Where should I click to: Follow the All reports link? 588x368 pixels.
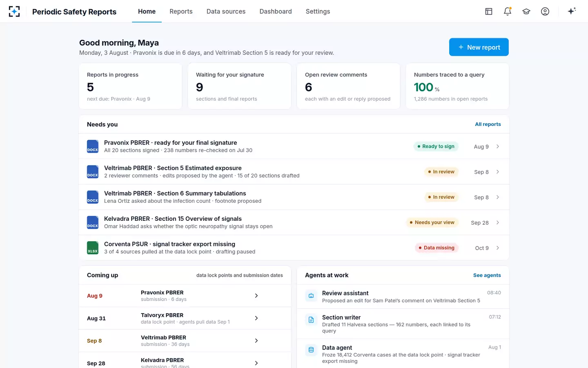point(488,124)
